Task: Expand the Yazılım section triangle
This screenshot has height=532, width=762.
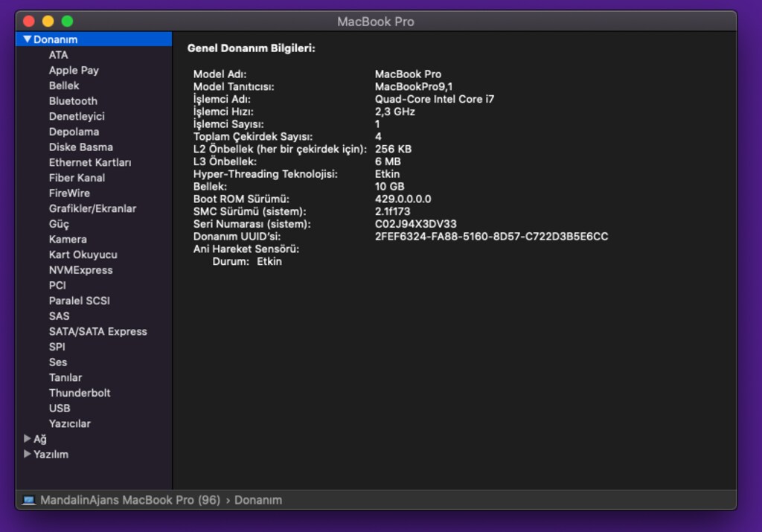Action: click(28, 454)
